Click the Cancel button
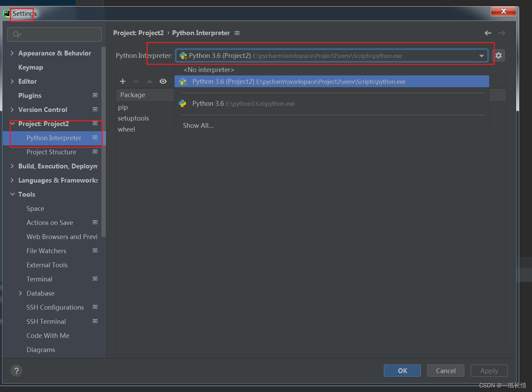 [x=446, y=371]
